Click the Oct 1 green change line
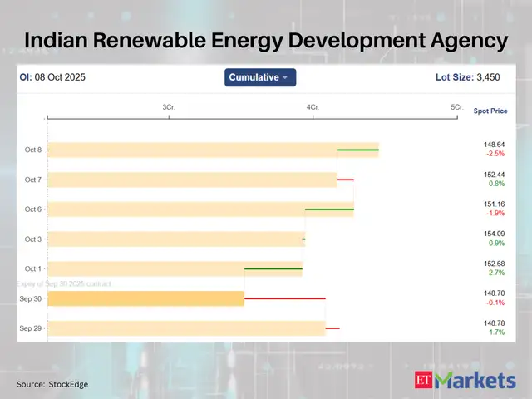 tap(273, 268)
